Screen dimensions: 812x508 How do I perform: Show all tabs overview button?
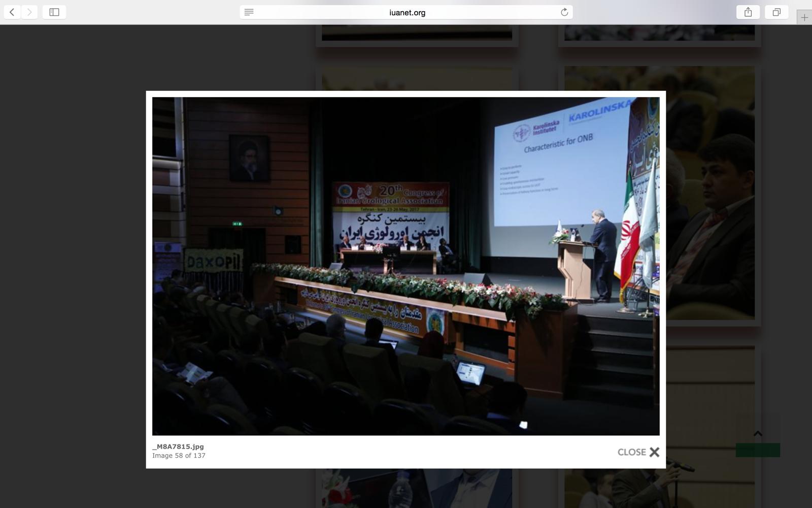(776, 12)
